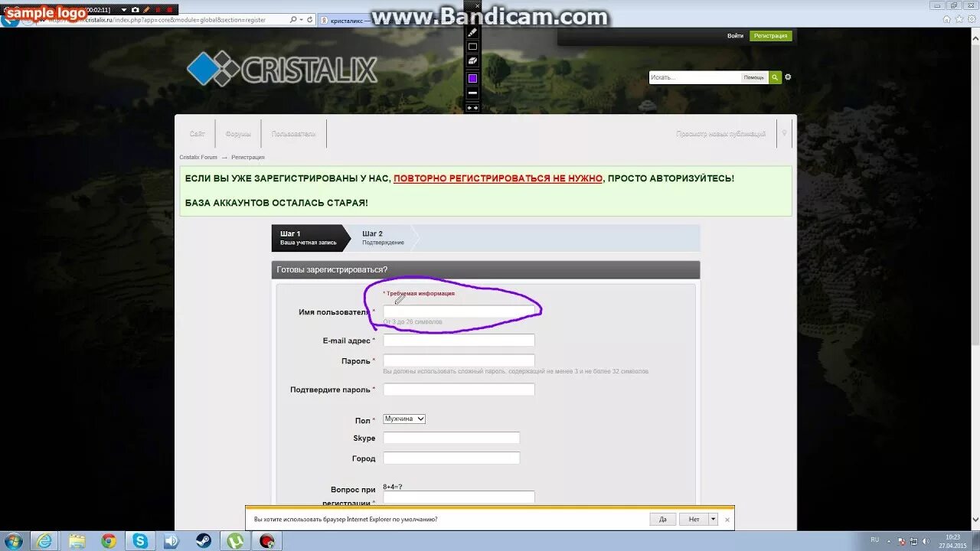Image resolution: width=980 pixels, height=551 pixels.
Task: Open File Explorer from taskbar
Action: coord(77,541)
